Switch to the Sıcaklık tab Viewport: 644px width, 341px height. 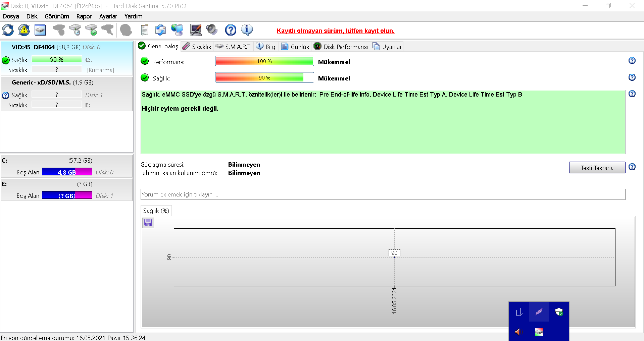[197, 47]
